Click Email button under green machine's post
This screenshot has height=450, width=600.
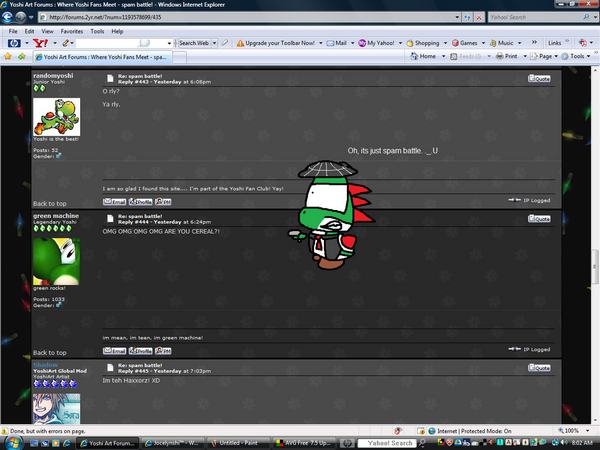[x=114, y=351]
